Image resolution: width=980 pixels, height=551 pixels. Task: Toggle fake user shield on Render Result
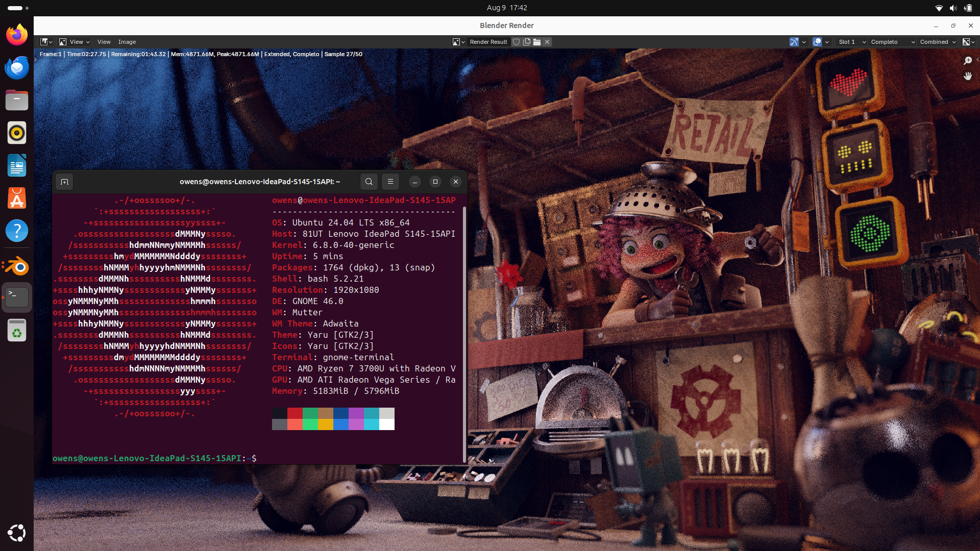(517, 42)
